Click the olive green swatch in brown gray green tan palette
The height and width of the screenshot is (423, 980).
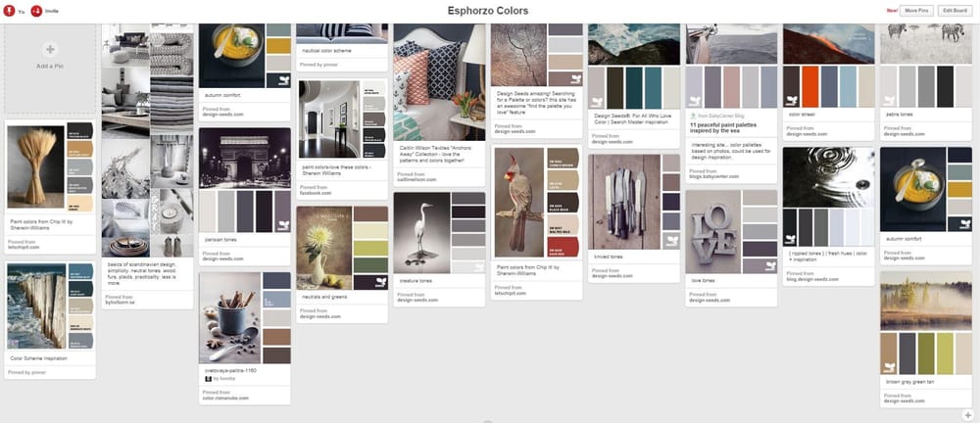pyautogui.click(x=926, y=353)
